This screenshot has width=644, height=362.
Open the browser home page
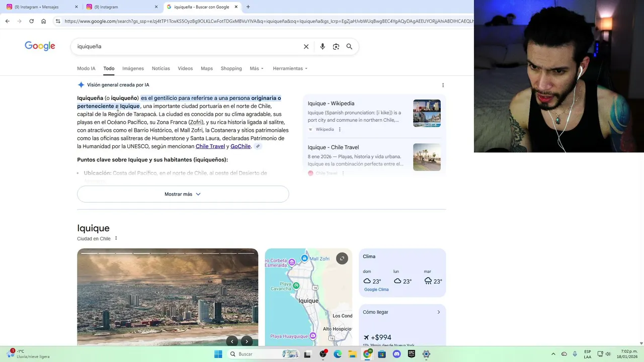[x=43, y=21]
